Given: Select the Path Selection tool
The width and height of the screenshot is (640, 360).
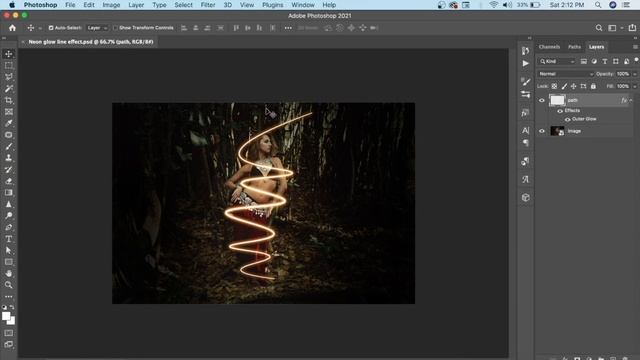Looking at the screenshot, I should coord(9,250).
